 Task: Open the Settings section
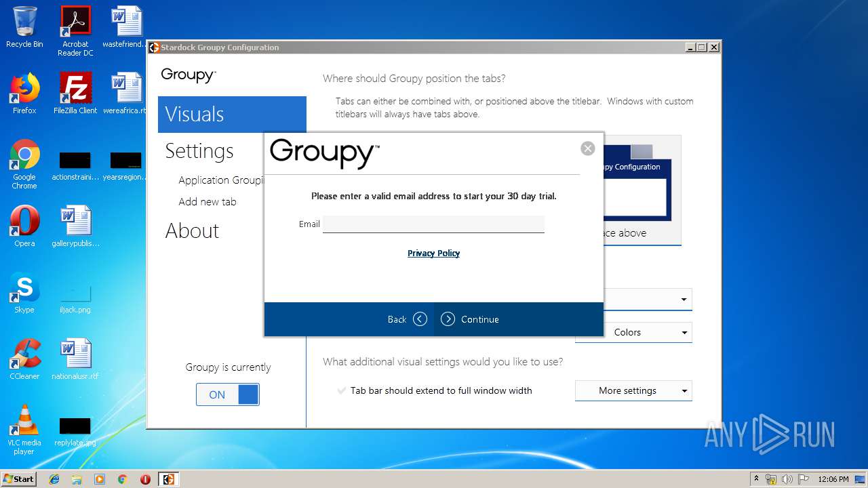[x=199, y=150]
